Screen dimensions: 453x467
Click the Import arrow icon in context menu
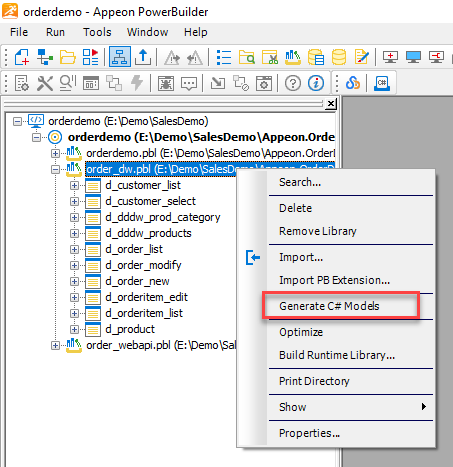(253, 257)
